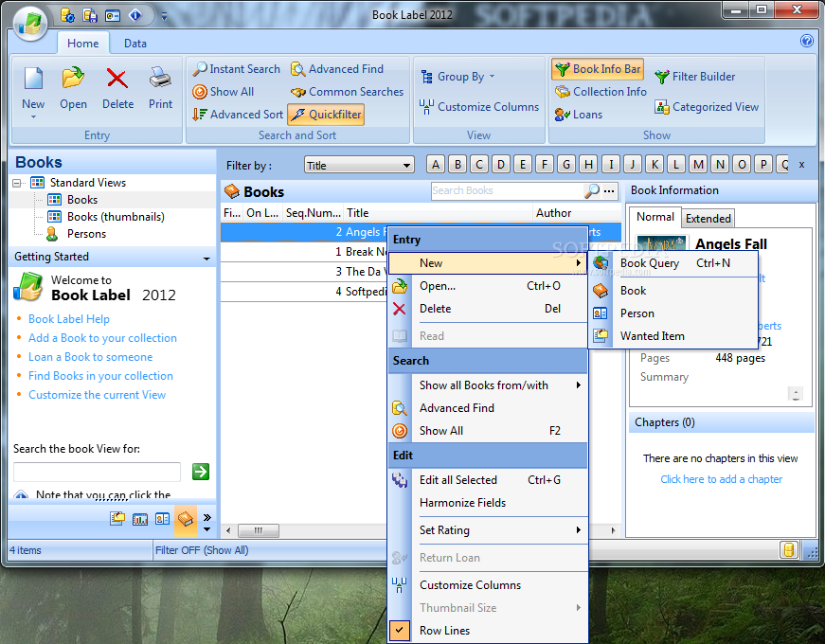This screenshot has height=644, width=825.
Task: Click Loan a Book to someone link
Action: [91, 357]
